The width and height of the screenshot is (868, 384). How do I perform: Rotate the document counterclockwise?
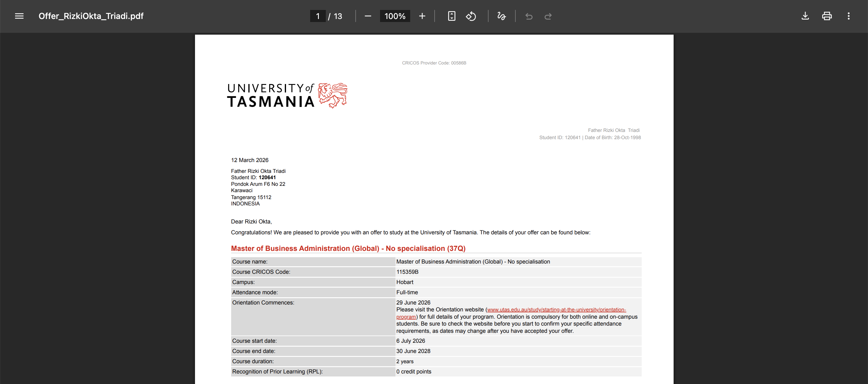[x=471, y=16]
